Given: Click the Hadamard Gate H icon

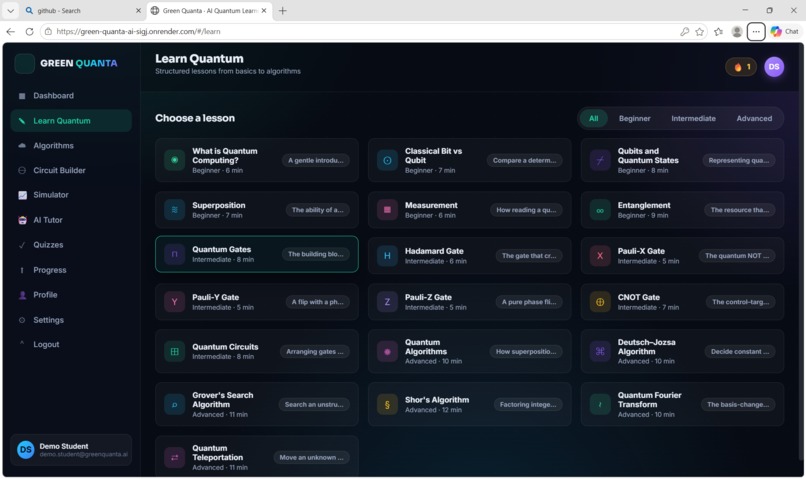Looking at the screenshot, I should (387, 255).
